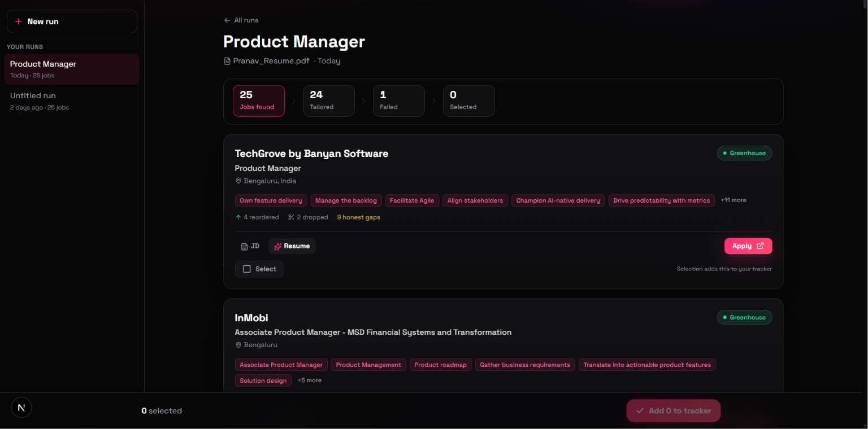The width and height of the screenshot is (868, 429).
Task: Go back to All runs
Action: point(241,20)
